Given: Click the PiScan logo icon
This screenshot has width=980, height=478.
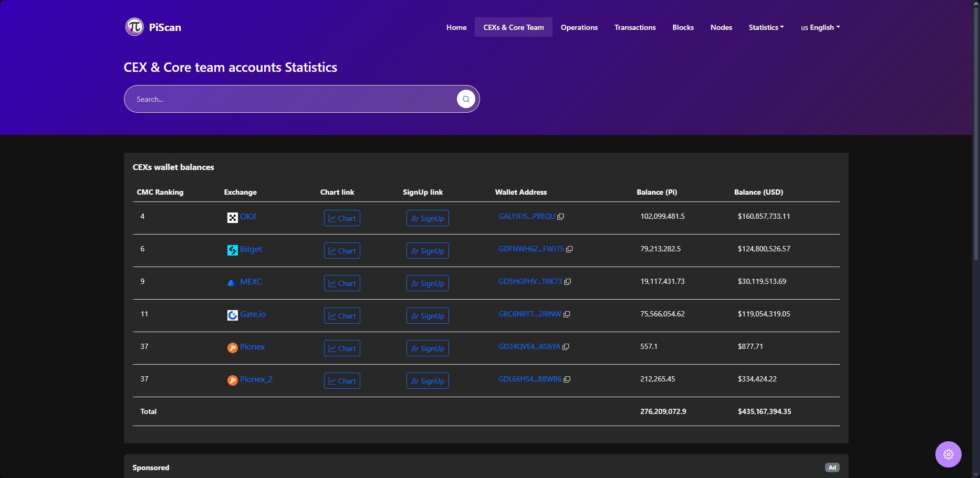Looking at the screenshot, I should [x=134, y=27].
